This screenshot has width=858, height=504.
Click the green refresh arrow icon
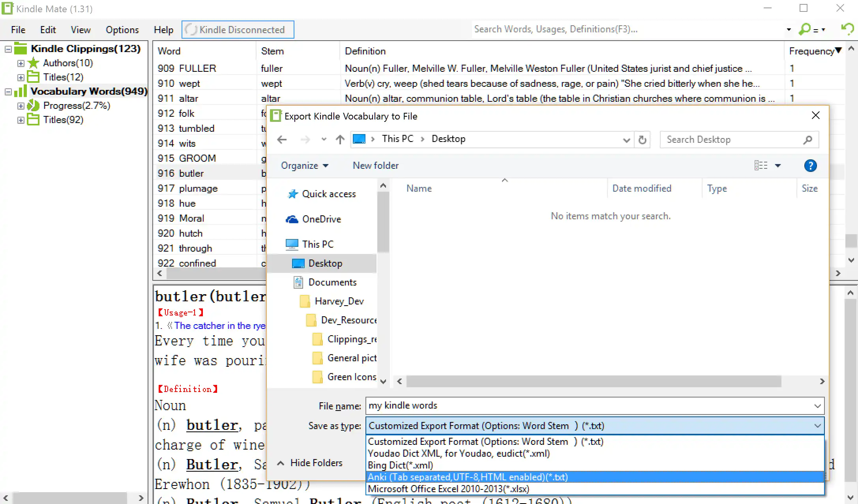click(847, 29)
